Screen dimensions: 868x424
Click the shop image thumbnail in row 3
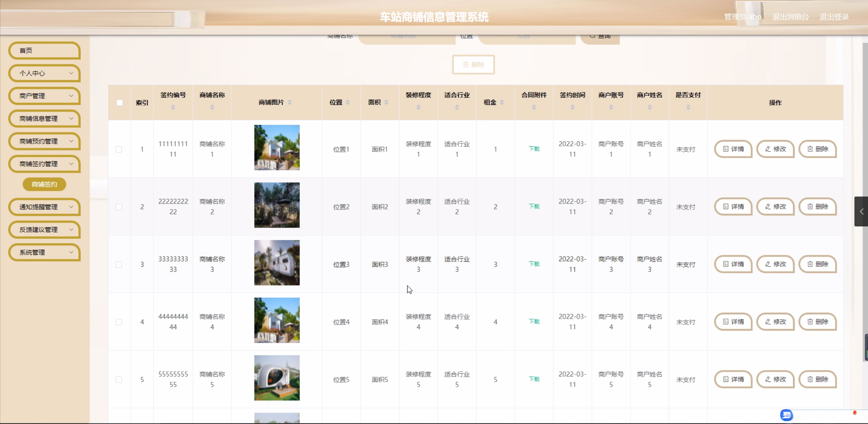click(x=277, y=263)
